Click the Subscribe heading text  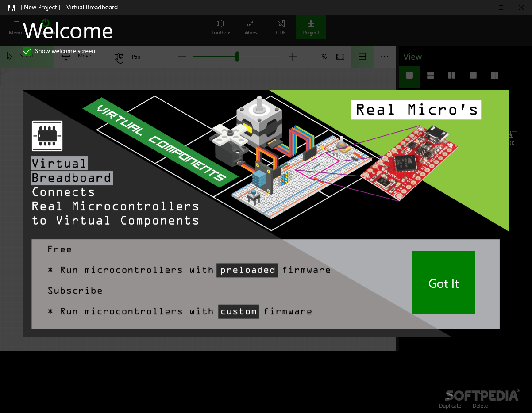75,291
